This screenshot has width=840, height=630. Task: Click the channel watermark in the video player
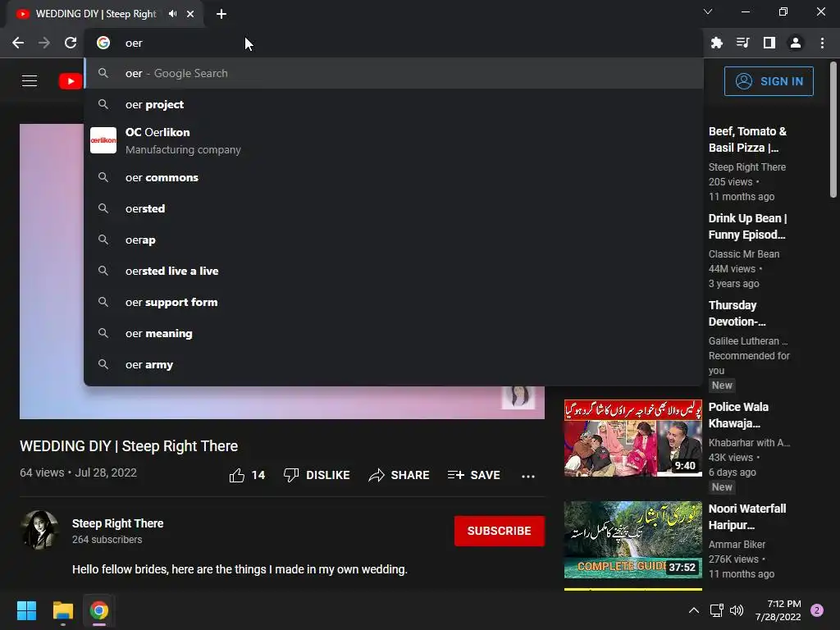coord(518,397)
